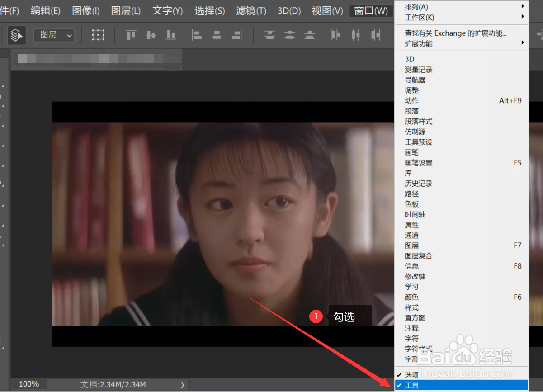Open the 文字(Y) menu
The image size is (543, 392).
pyautogui.click(x=168, y=10)
